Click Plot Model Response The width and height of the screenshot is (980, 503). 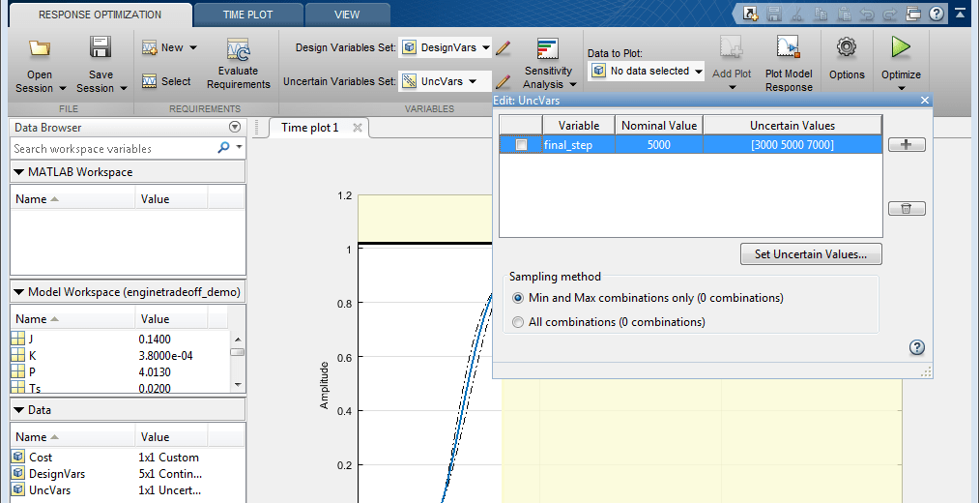[x=789, y=65]
